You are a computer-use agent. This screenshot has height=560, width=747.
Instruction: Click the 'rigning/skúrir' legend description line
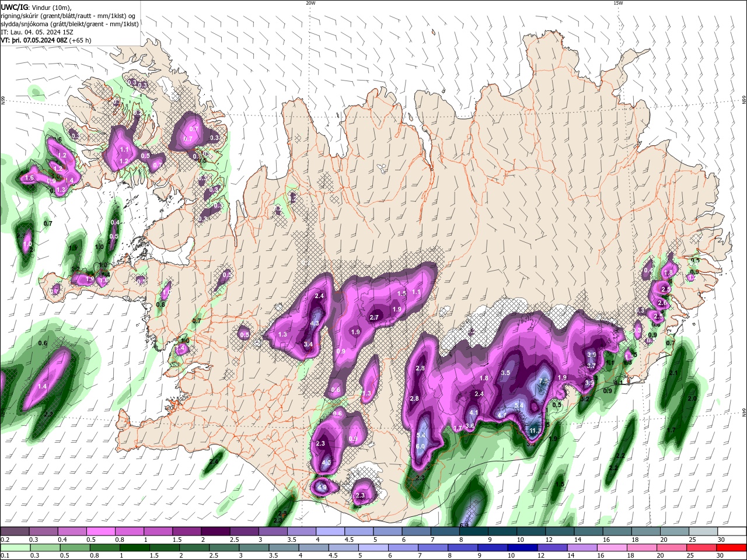68,16
